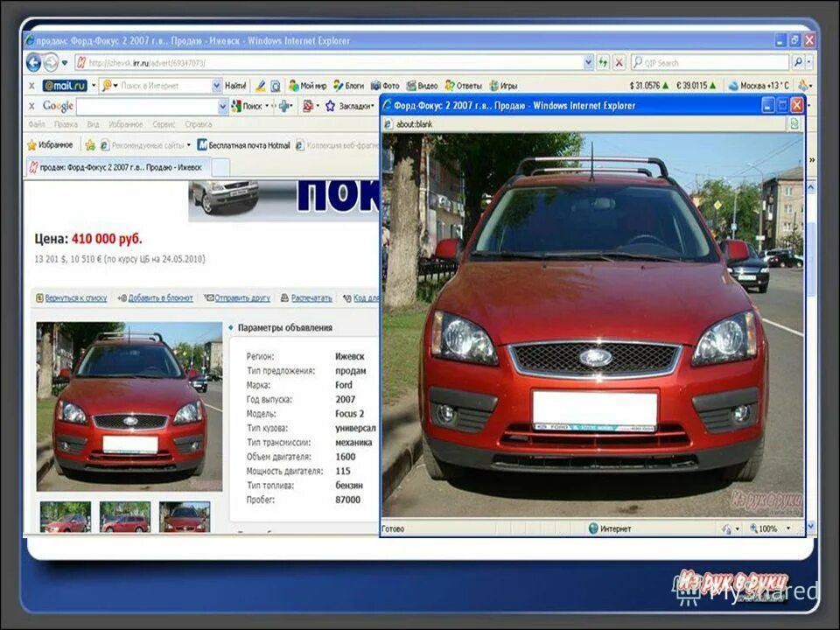
Task: Expand the address bar history dropdown
Action: coord(588,63)
